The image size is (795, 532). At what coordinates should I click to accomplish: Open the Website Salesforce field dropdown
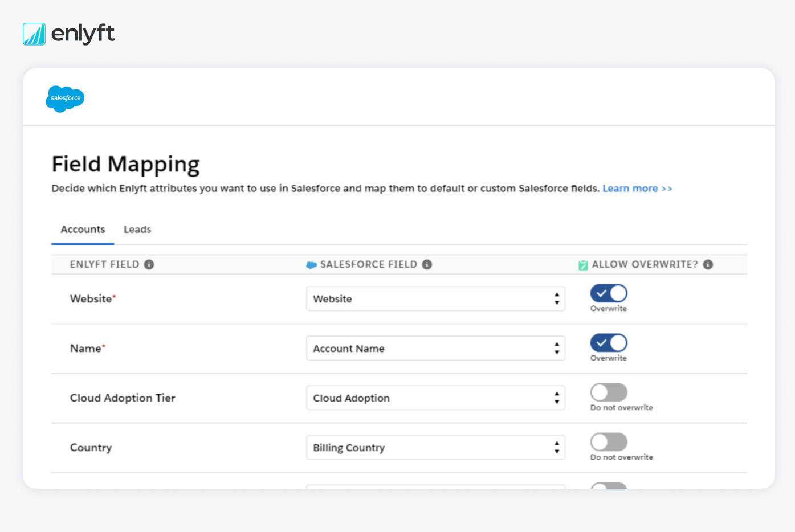coord(435,299)
